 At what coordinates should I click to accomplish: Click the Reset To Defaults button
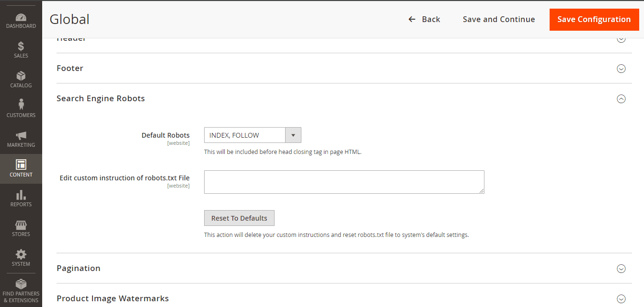pos(239,218)
